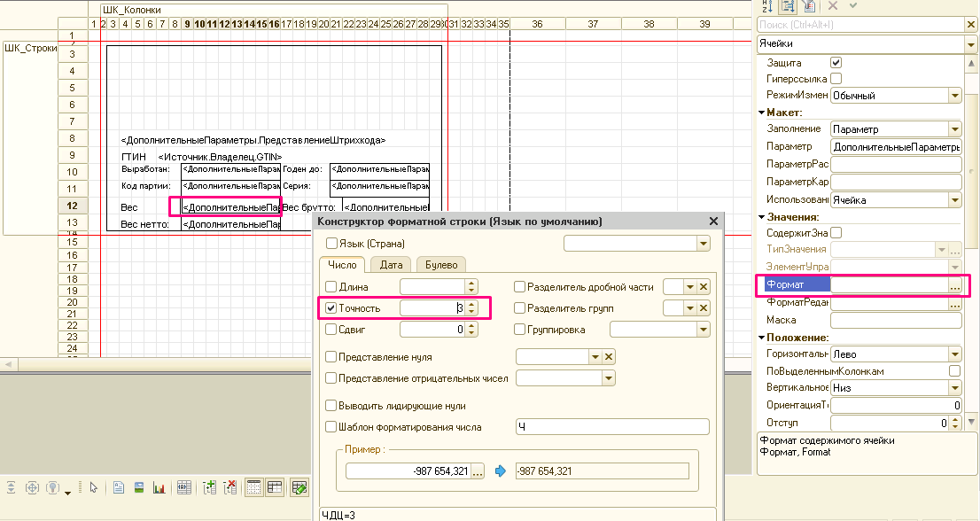Enable Разделитель групп checkbox
Viewport: 980px width, 521px height.
519,308
